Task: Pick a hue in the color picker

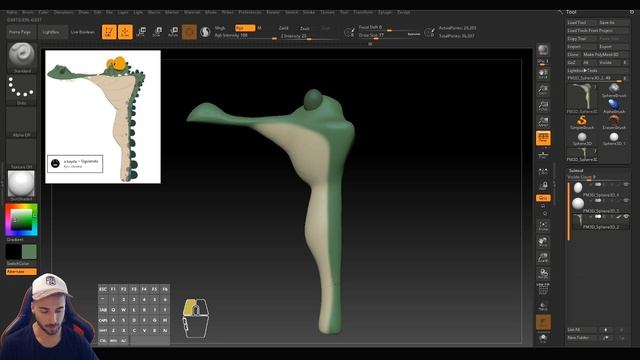Action: coord(22,220)
